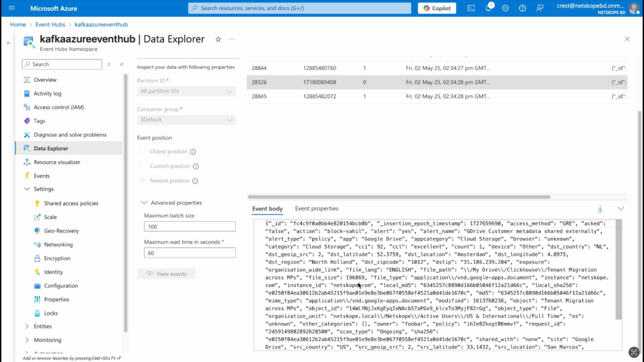This screenshot has height=362, width=644.
Task: Open the Azure portal hamburger menu
Action: pyautogui.click(x=11, y=8)
